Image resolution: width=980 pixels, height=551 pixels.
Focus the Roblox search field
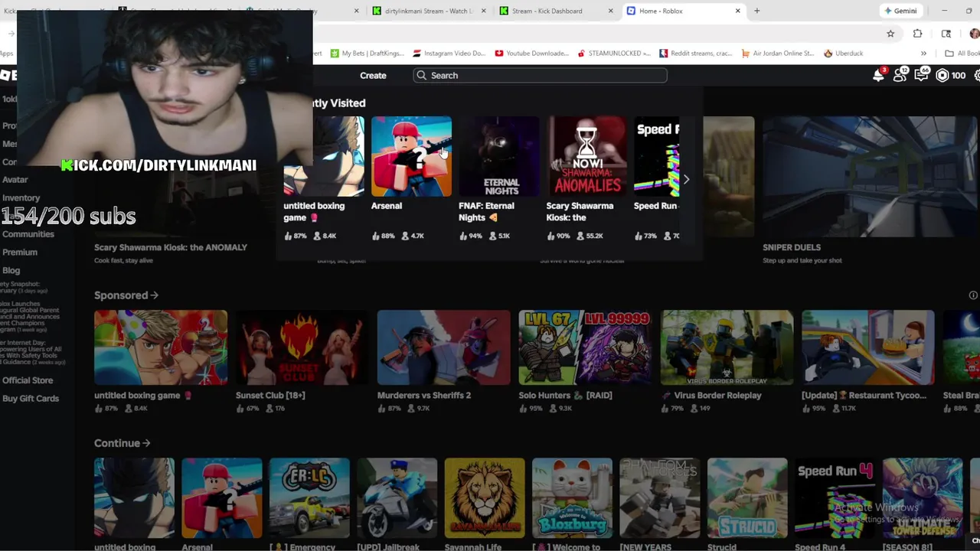click(540, 75)
